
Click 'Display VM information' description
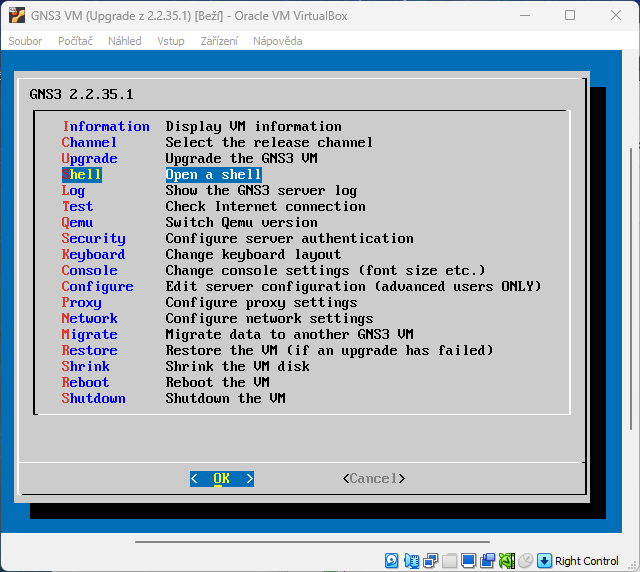click(x=253, y=127)
